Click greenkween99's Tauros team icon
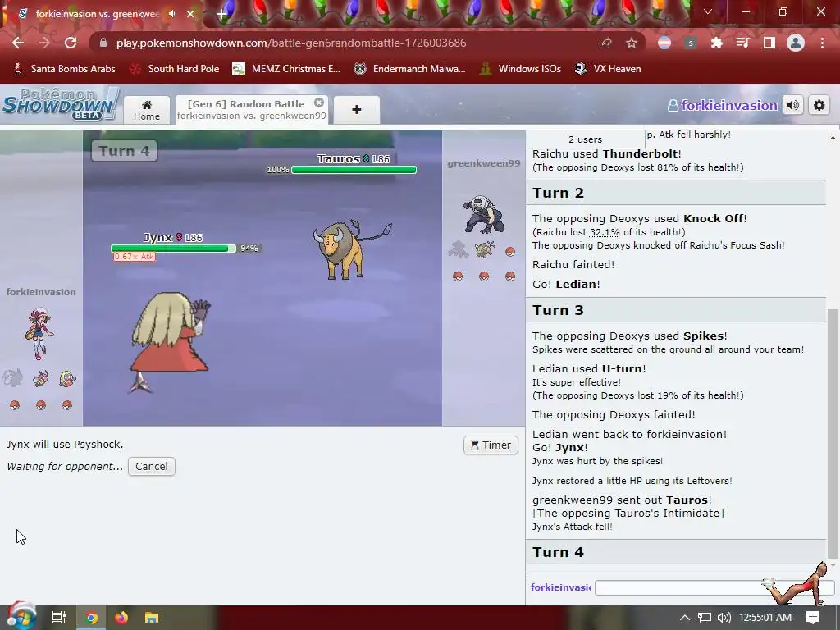The height and width of the screenshot is (630, 840). coord(485,249)
